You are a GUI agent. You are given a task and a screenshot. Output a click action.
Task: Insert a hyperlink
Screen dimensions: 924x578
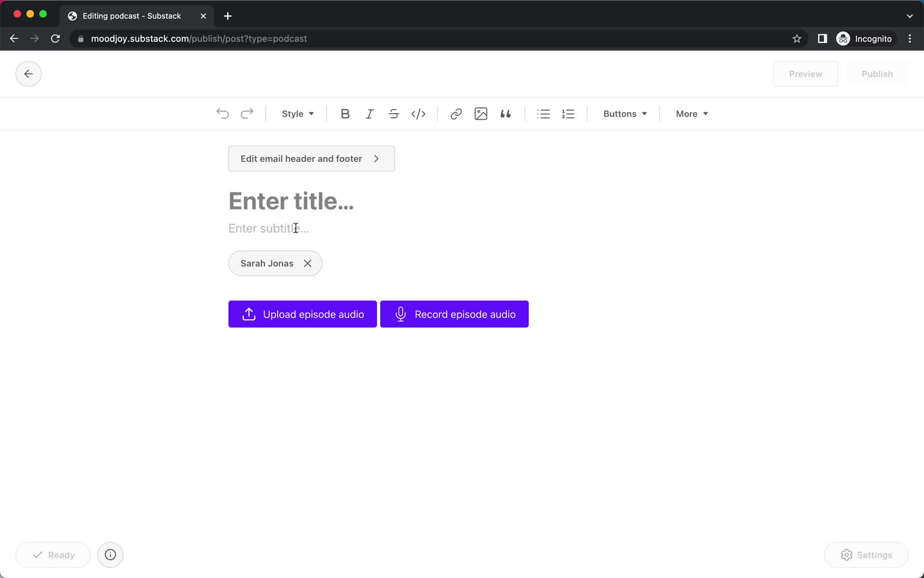(456, 114)
